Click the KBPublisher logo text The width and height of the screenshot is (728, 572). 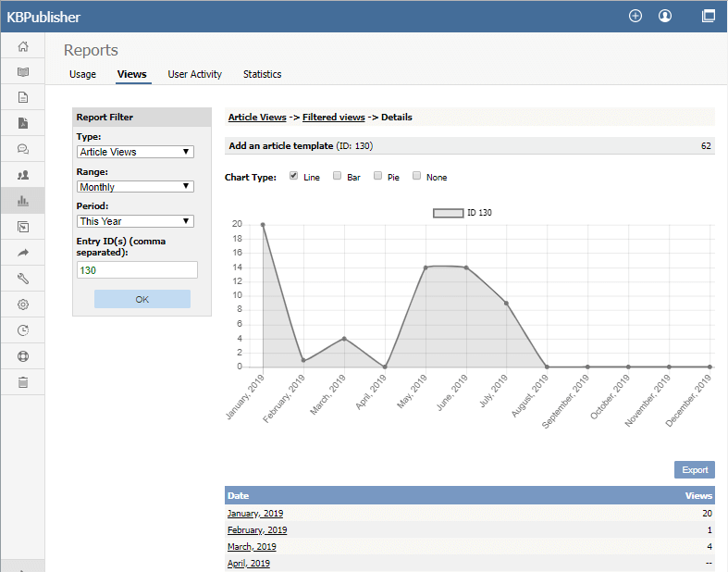coord(43,17)
